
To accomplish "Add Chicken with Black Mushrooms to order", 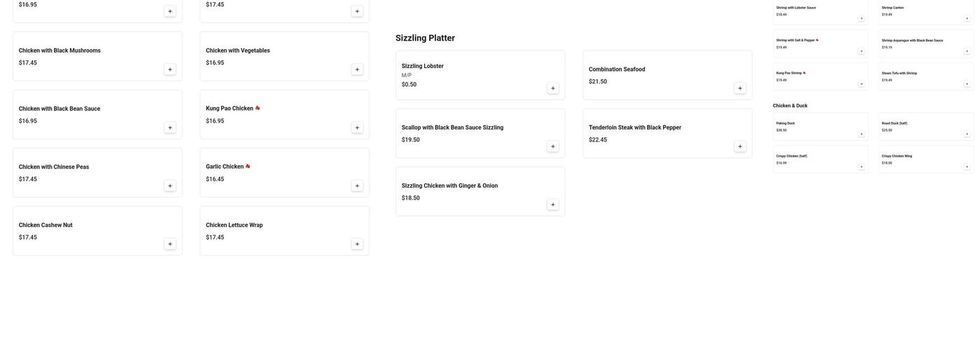I will (x=170, y=69).
